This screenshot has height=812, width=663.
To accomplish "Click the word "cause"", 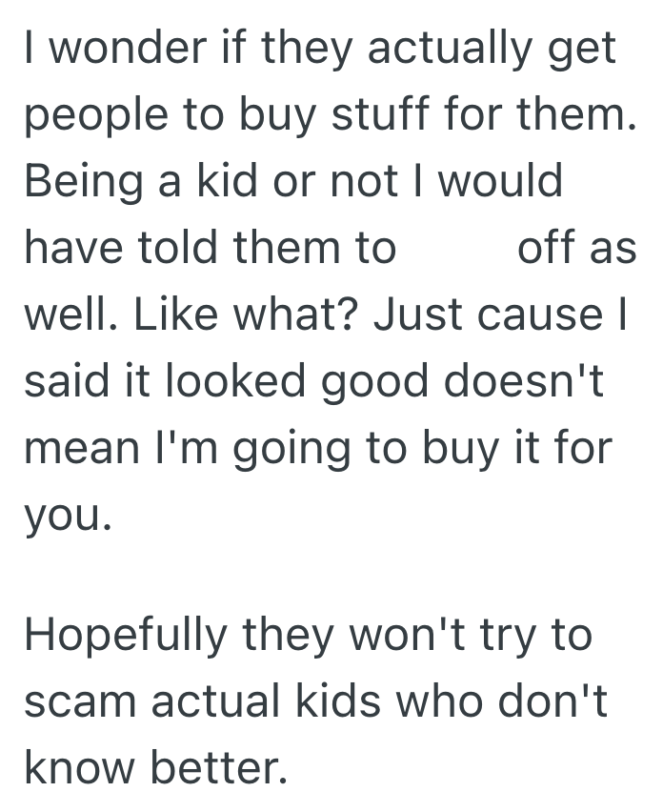I will coord(533,314).
